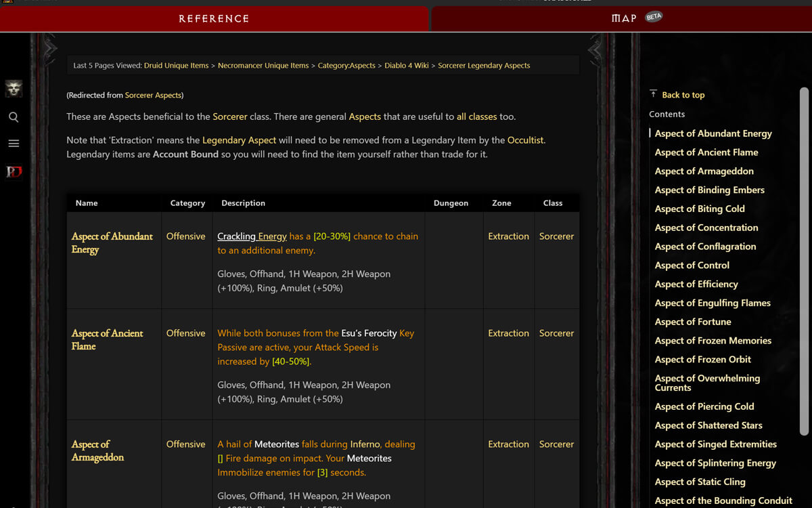Jump to Aspect of Singed Extremities
The height and width of the screenshot is (508, 812).
coord(716,445)
